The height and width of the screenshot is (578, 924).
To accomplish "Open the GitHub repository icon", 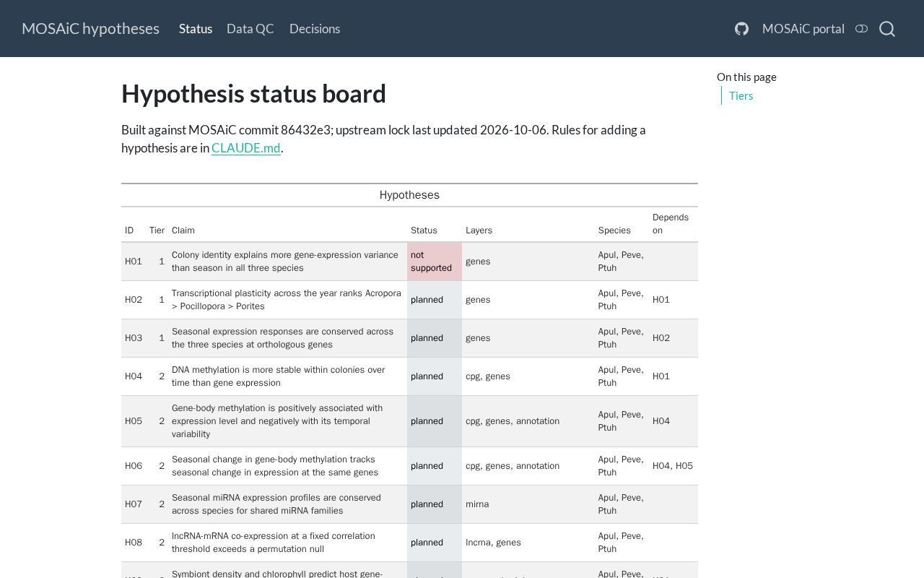I will [x=741, y=29].
